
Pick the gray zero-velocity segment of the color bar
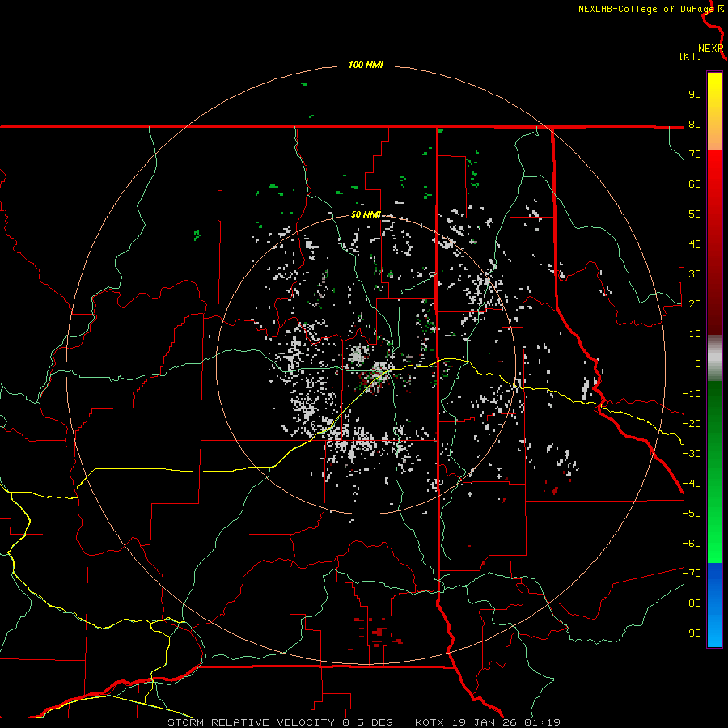[x=714, y=358]
